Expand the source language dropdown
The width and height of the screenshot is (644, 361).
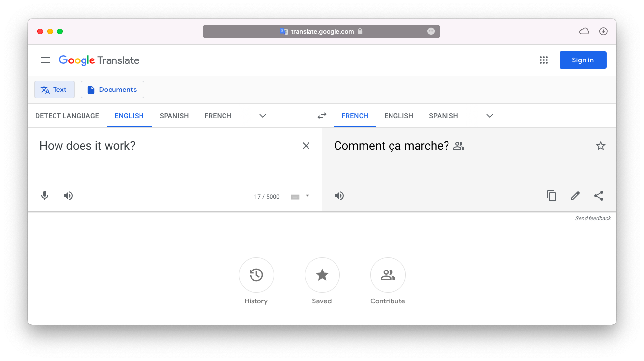262,115
